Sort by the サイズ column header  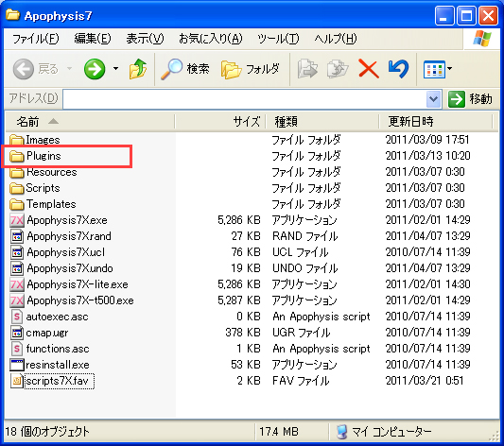tap(220, 122)
